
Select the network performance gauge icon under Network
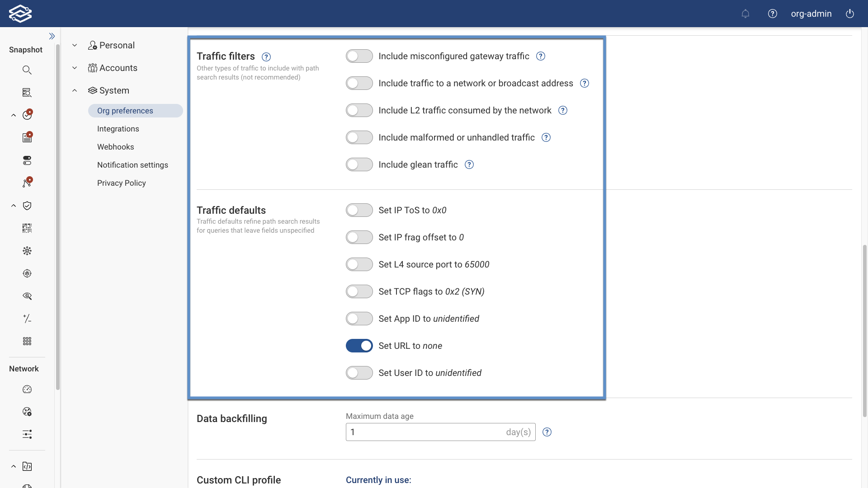point(27,389)
